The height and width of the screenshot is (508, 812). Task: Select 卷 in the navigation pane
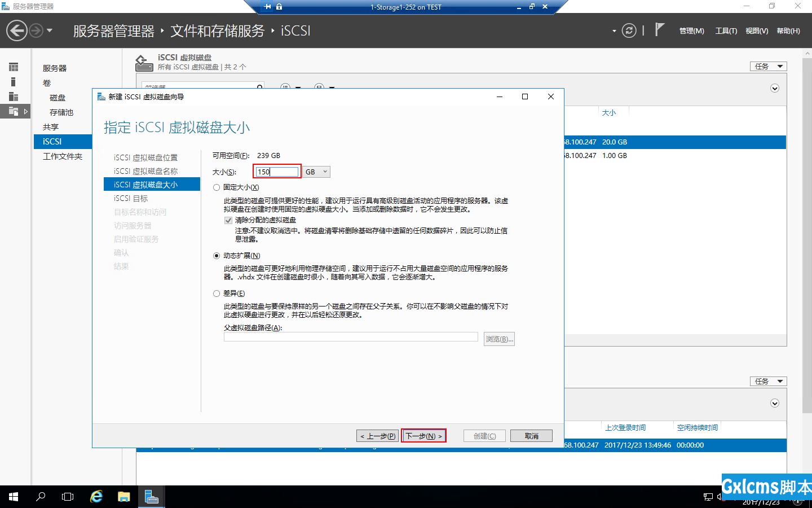pos(47,83)
